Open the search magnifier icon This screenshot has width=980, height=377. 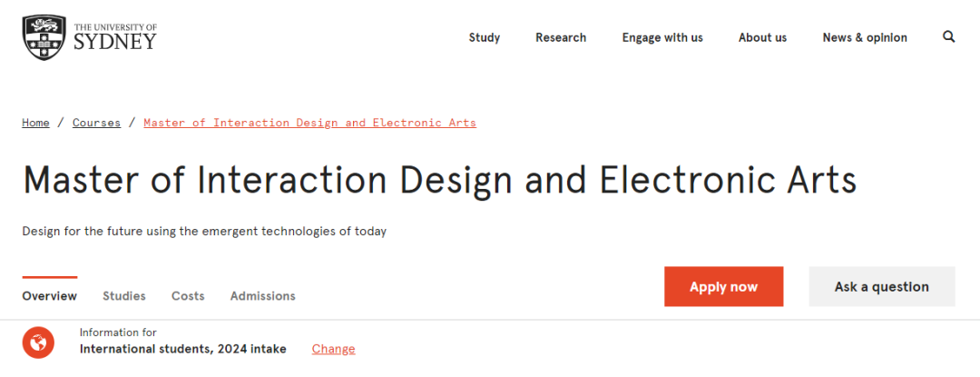click(x=949, y=37)
